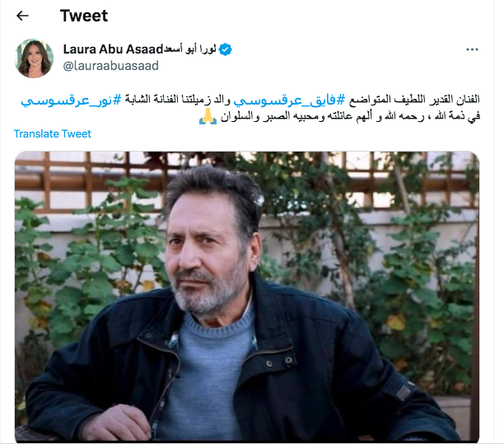Open the three-dot more options menu
This screenshot has width=504, height=444.
[x=472, y=49]
